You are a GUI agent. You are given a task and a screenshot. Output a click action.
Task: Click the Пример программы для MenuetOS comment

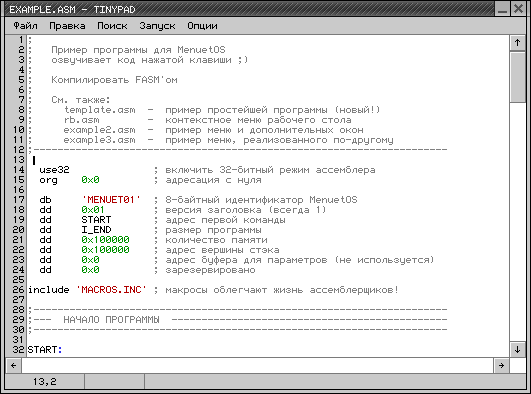138,50
